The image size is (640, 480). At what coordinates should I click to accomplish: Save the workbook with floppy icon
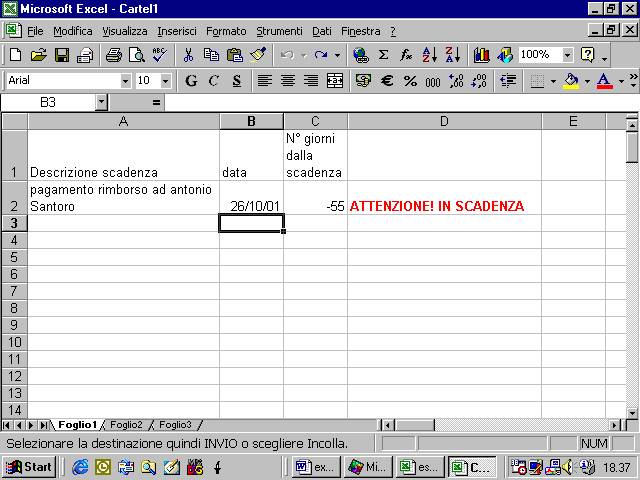62,55
